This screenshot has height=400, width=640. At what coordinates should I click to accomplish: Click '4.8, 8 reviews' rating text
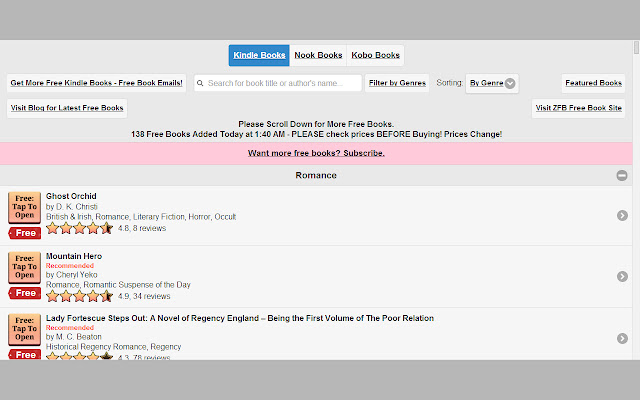coord(142,229)
